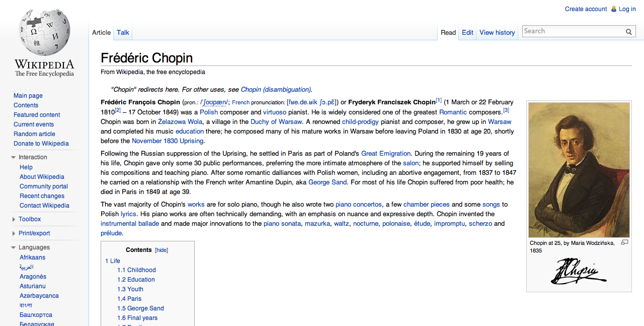Select Afrikaans language link
644x326 pixels.
(x=32, y=257)
